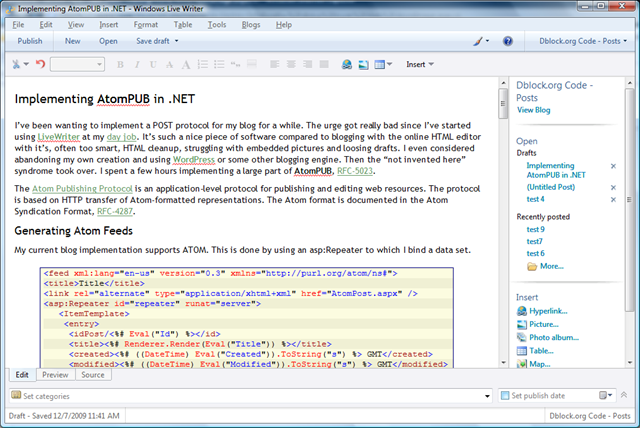Click the red Undo arrow icon
Viewport: 640px width, 428px height.
(x=40, y=64)
